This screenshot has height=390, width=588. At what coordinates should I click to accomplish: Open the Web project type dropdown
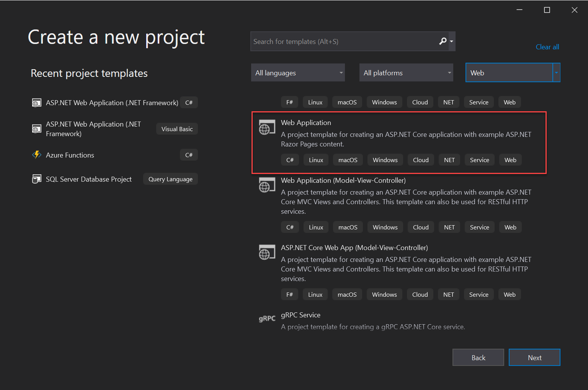point(556,72)
